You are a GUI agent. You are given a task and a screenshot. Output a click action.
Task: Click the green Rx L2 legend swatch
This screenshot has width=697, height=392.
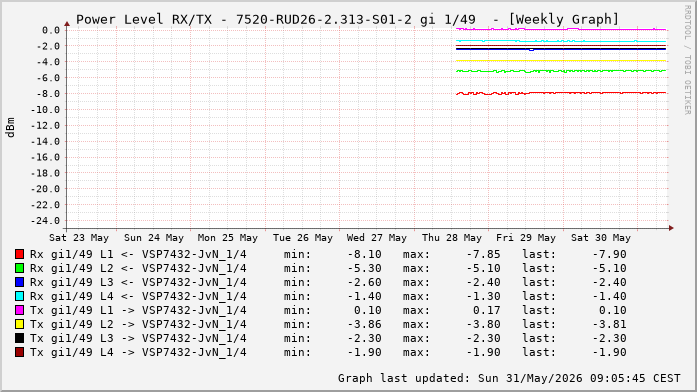tap(19, 268)
